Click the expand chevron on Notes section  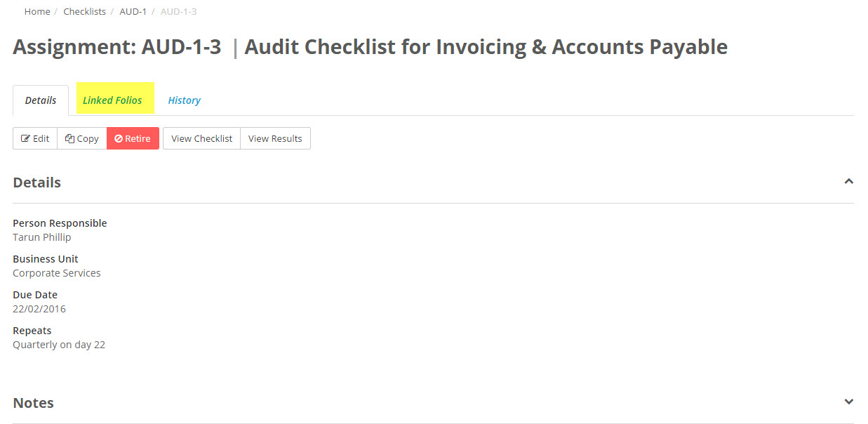click(848, 401)
